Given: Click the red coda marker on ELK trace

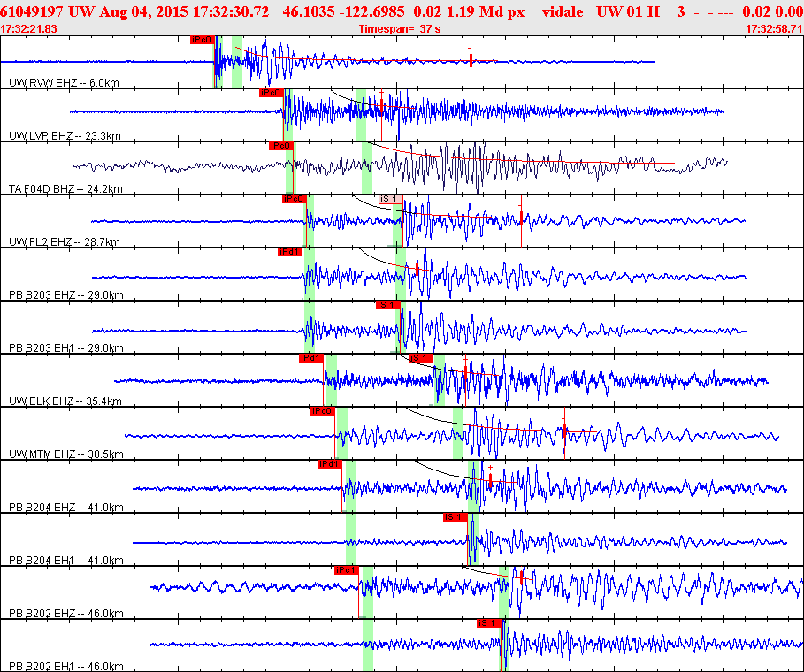Looking at the screenshot, I should pos(465,375).
